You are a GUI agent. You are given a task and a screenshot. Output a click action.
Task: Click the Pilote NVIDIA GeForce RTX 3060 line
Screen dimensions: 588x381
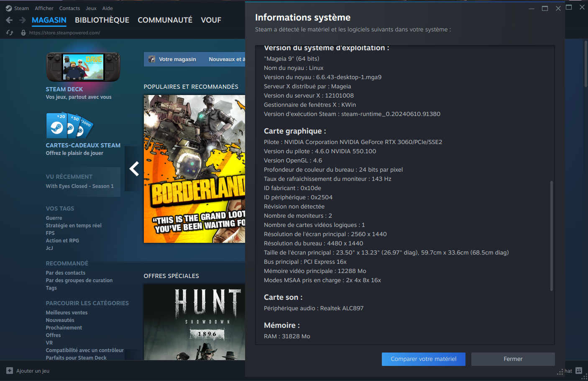[x=353, y=142]
